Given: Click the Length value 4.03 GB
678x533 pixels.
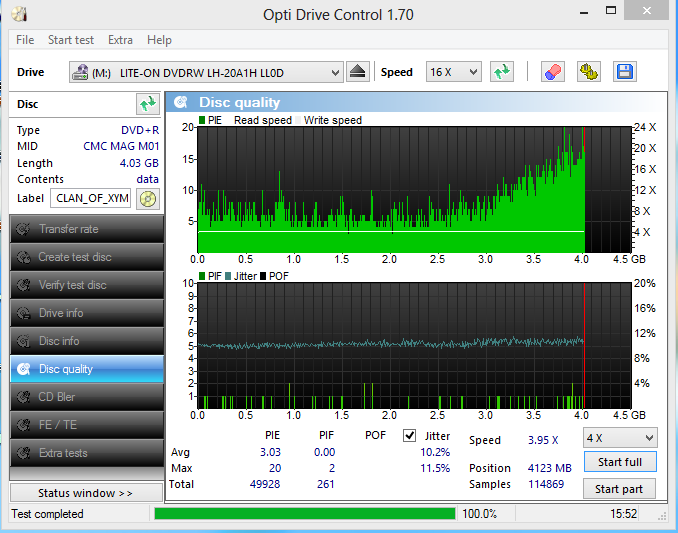Looking at the screenshot, I should (x=139, y=163).
